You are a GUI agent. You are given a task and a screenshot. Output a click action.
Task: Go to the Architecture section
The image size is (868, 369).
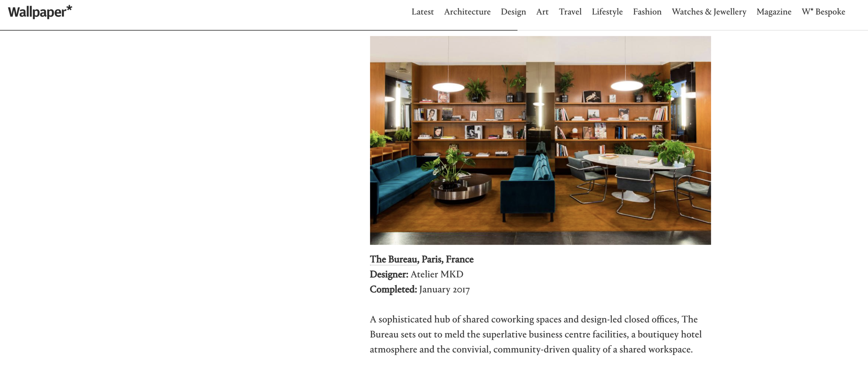tap(467, 12)
